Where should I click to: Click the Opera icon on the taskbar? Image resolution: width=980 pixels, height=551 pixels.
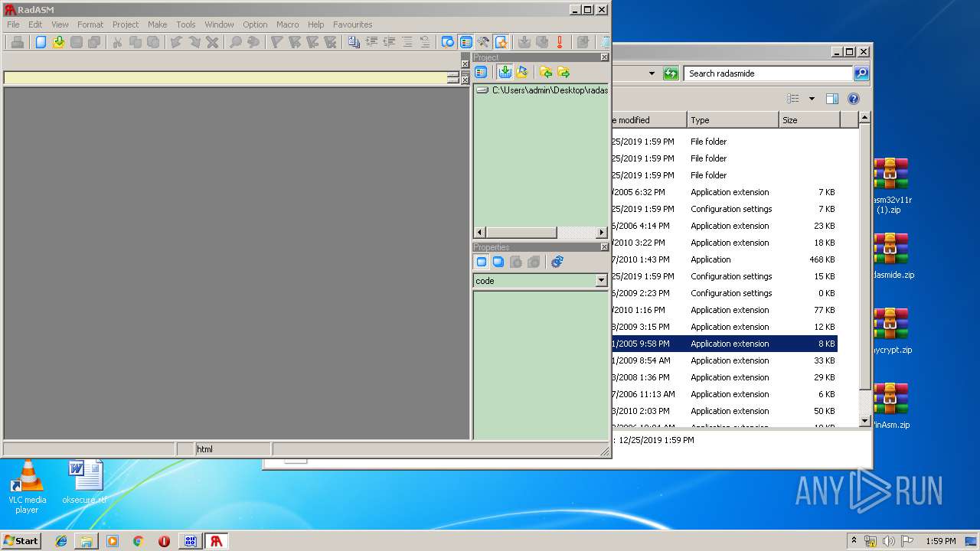164,540
